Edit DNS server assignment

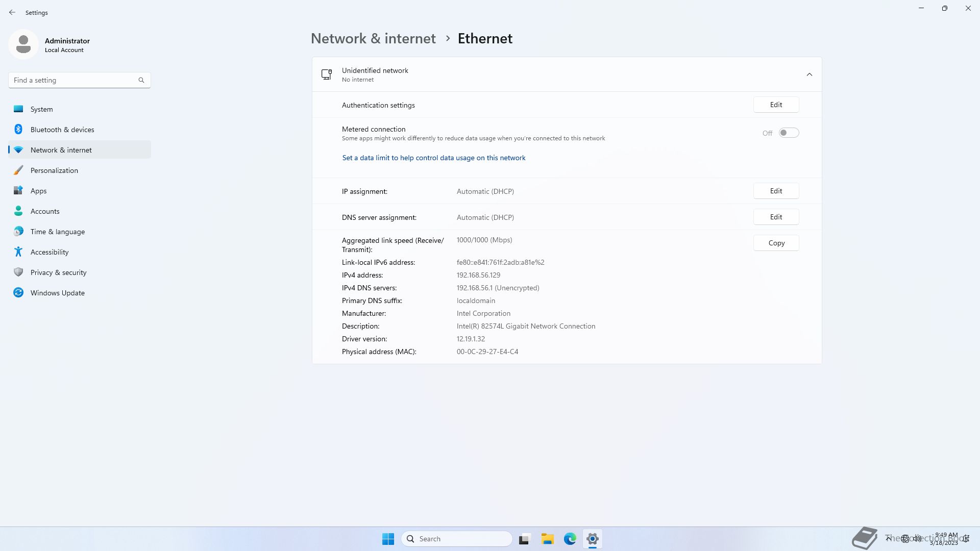click(x=776, y=217)
